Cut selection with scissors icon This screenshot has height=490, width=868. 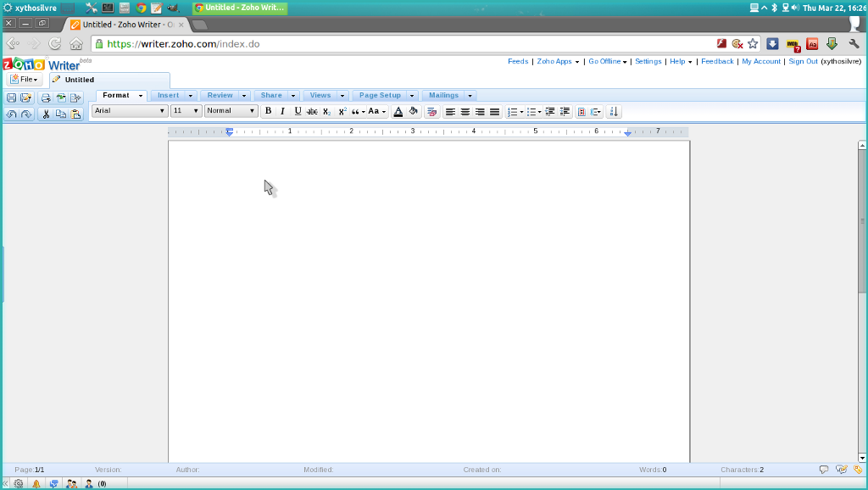(46, 114)
